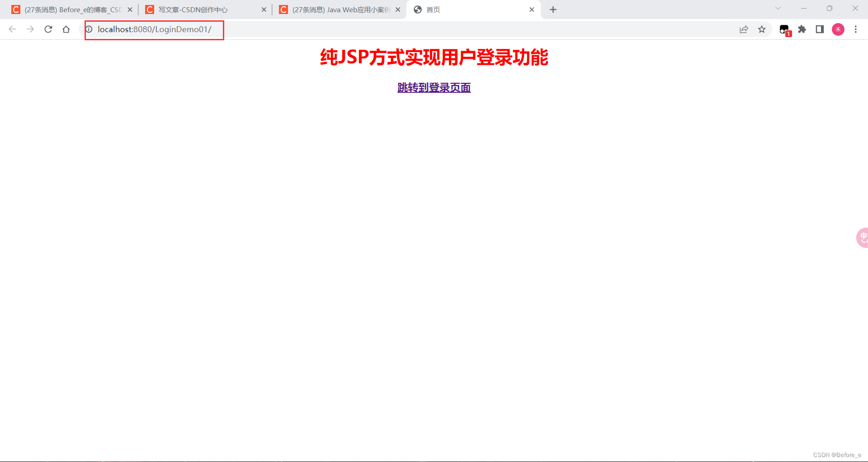
Task: View site information icon in address bar
Action: 89,29
